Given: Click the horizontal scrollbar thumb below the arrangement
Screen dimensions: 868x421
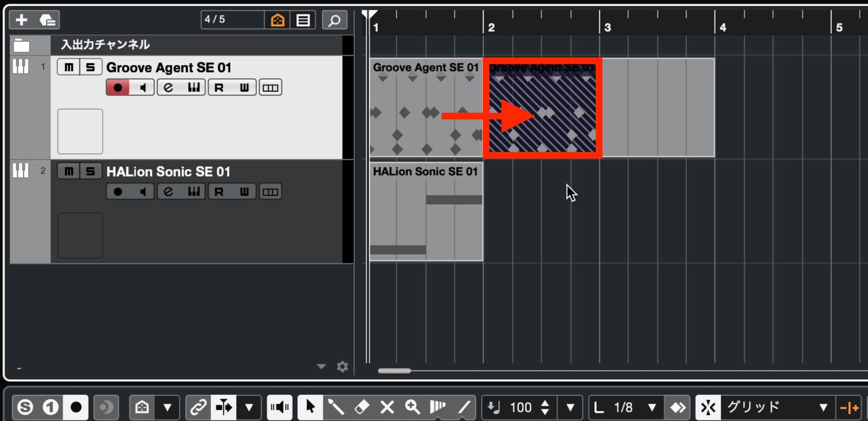Looking at the screenshot, I should click(x=394, y=371).
